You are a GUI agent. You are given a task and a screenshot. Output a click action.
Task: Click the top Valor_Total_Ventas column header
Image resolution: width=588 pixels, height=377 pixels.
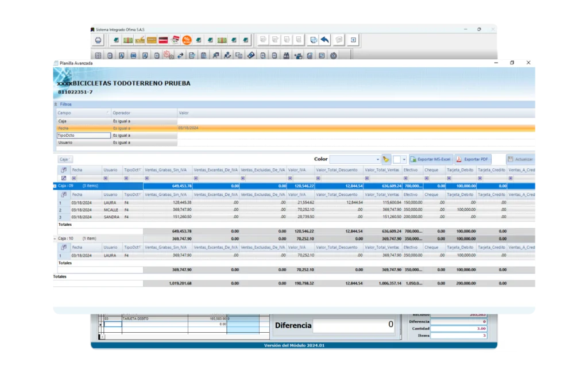(x=382, y=170)
